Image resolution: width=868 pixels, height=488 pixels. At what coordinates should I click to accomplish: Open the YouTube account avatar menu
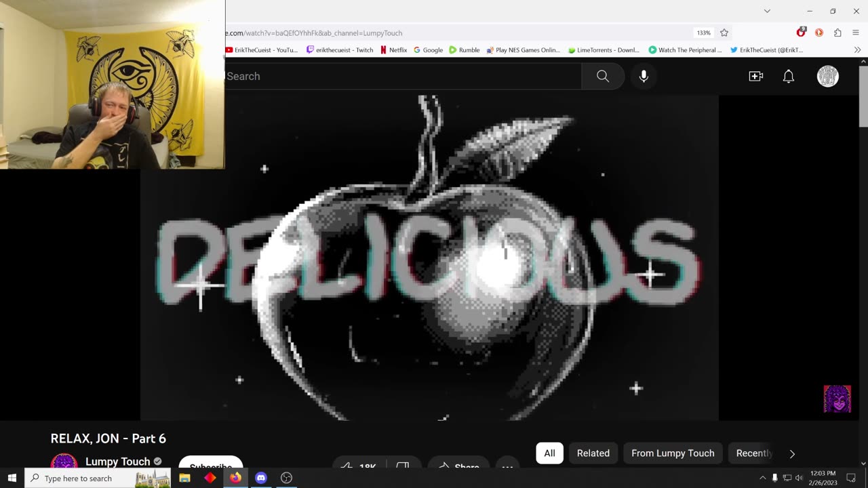[x=827, y=76]
